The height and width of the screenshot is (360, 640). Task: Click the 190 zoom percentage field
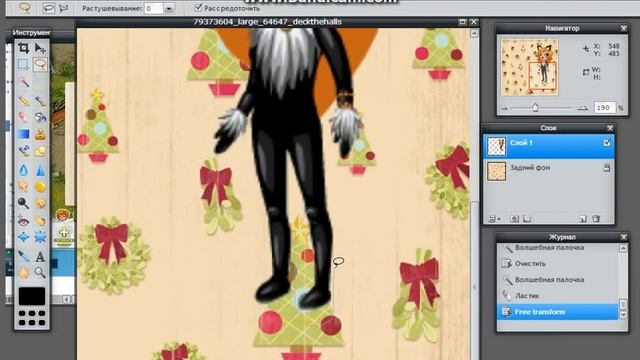tap(604, 108)
